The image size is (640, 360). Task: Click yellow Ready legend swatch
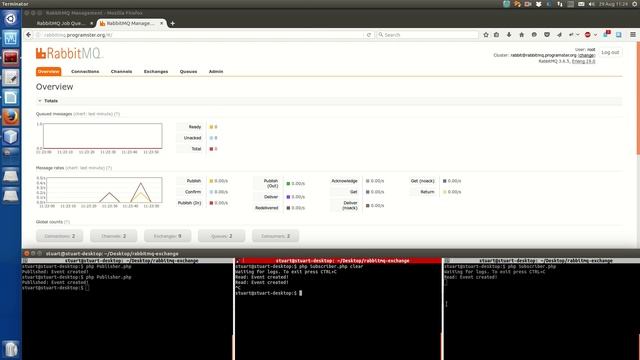(211, 127)
